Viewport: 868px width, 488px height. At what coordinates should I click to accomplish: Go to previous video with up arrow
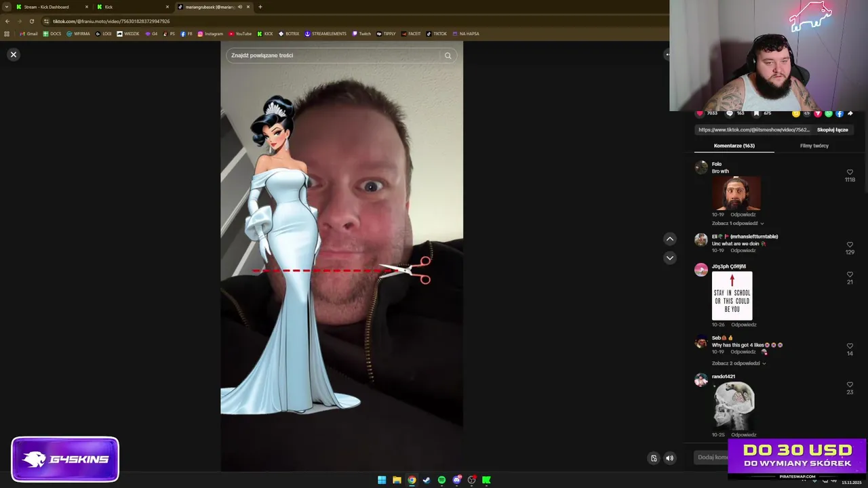669,239
